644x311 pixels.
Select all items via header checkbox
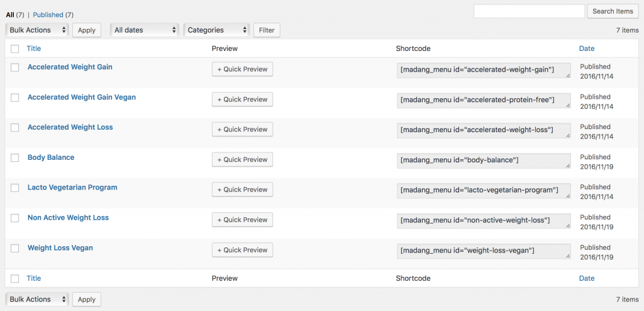[15, 49]
